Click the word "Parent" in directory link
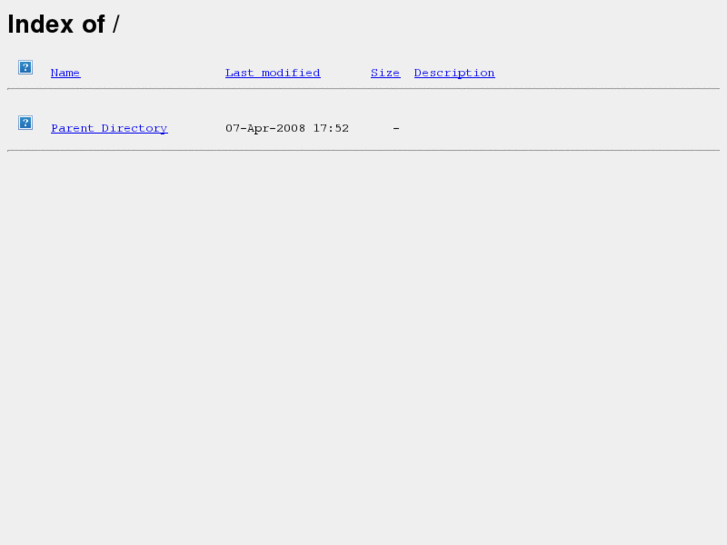 72,128
